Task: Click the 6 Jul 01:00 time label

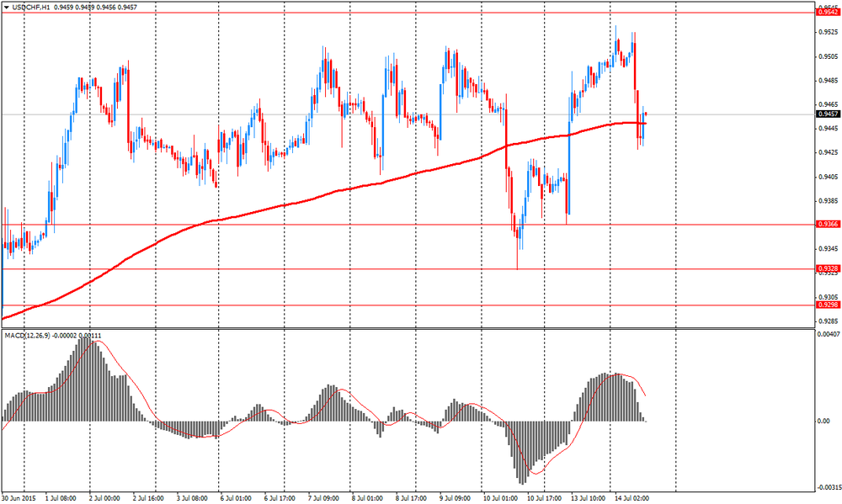Action: tap(236, 498)
